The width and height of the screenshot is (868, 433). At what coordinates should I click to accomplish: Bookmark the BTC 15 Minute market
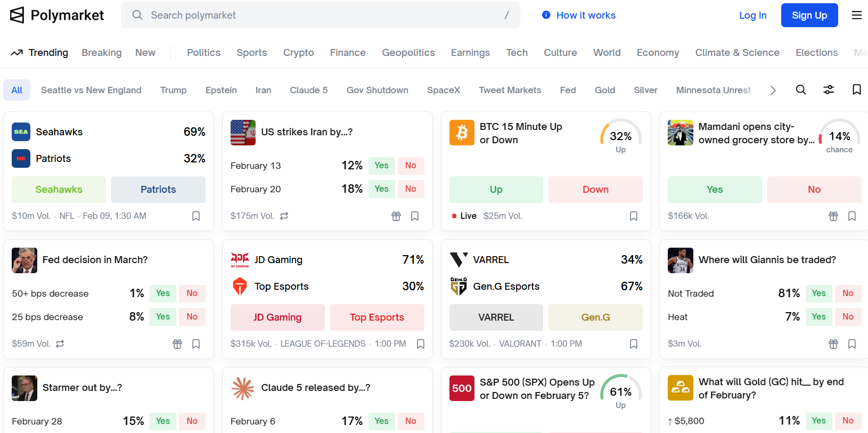click(634, 216)
